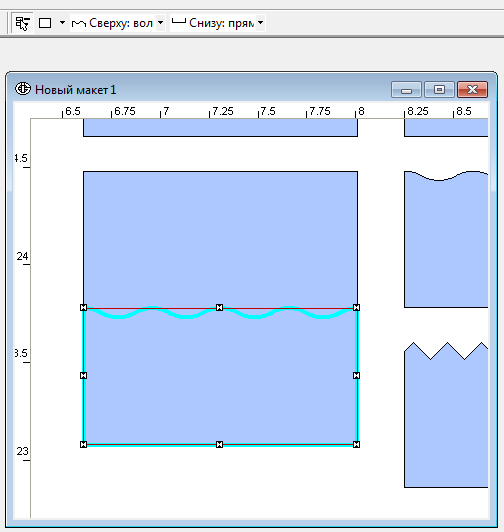Screen dimensions: 504x532
Task: Click the 'Снизу: прям' label
Action: coord(222,23)
